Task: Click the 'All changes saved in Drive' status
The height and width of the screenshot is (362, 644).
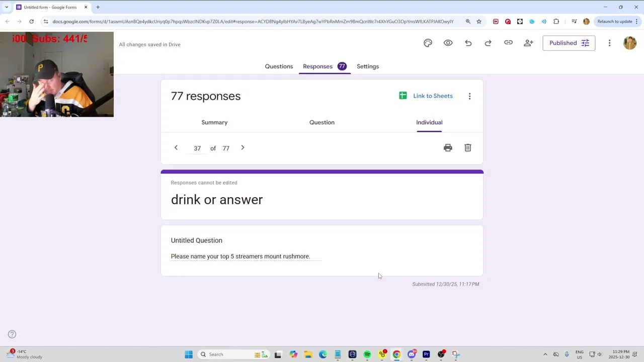Action: pos(149,44)
